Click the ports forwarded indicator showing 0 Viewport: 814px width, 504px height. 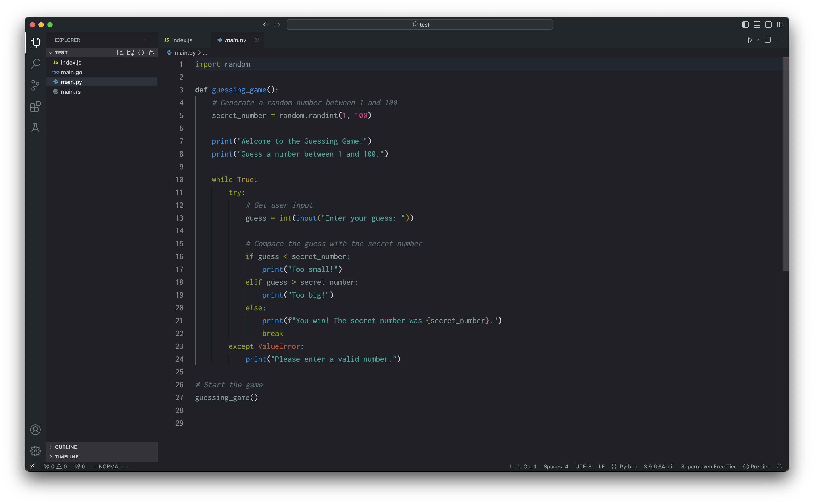click(80, 466)
